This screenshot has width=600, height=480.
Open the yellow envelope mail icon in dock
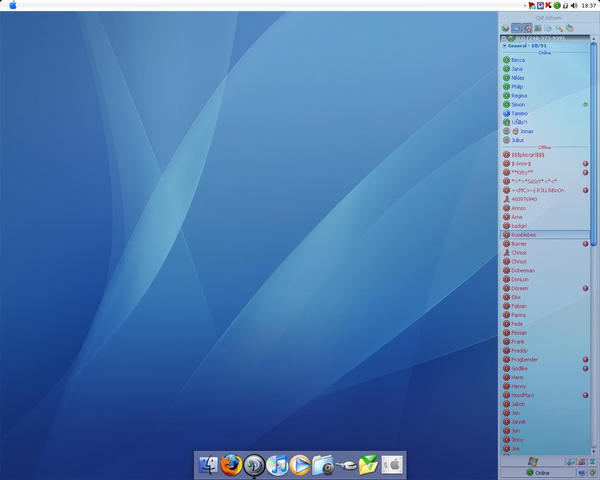coord(369,465)
